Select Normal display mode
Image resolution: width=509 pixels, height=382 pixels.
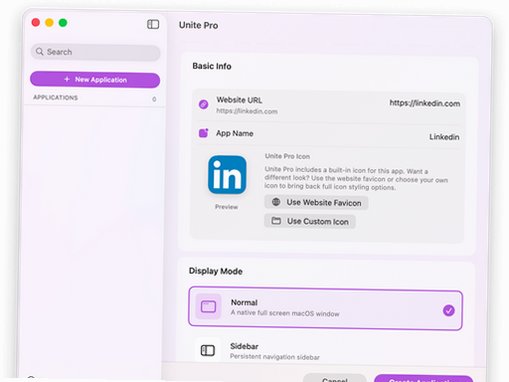tap(325, 308)
